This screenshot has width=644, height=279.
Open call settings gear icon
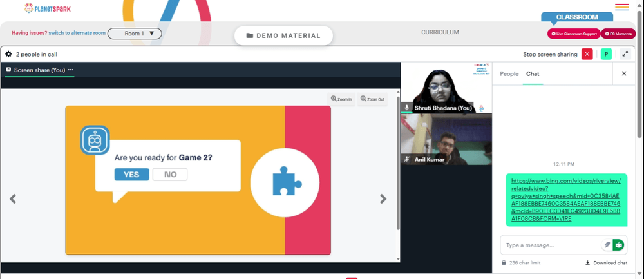coord(8,54)
